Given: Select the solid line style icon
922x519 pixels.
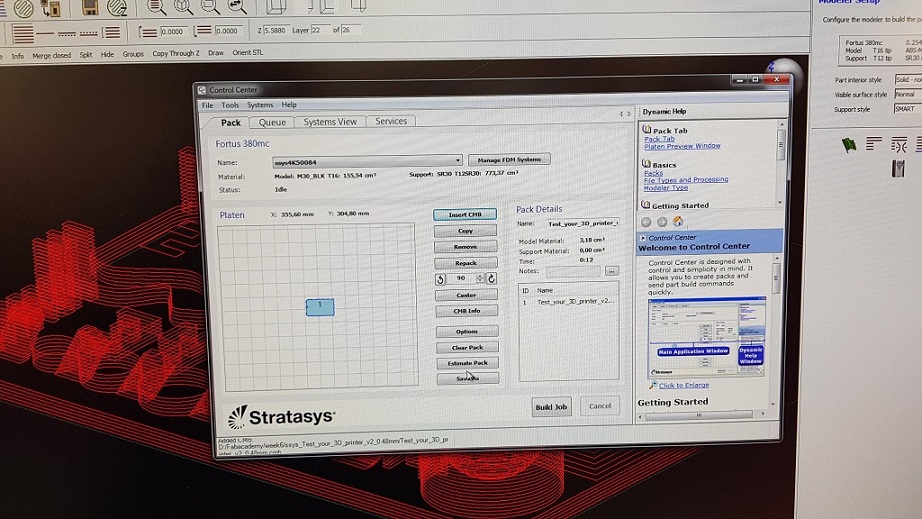Looking at the screenshot, I should [45, 34].
